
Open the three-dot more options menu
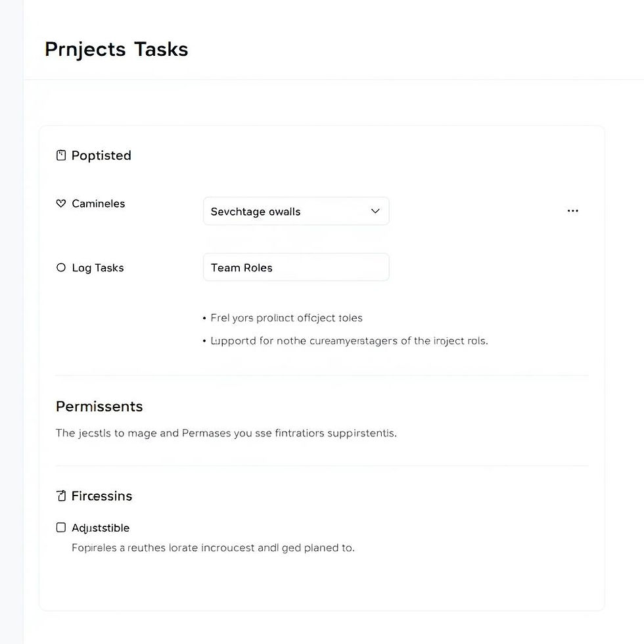click(572, 211)
